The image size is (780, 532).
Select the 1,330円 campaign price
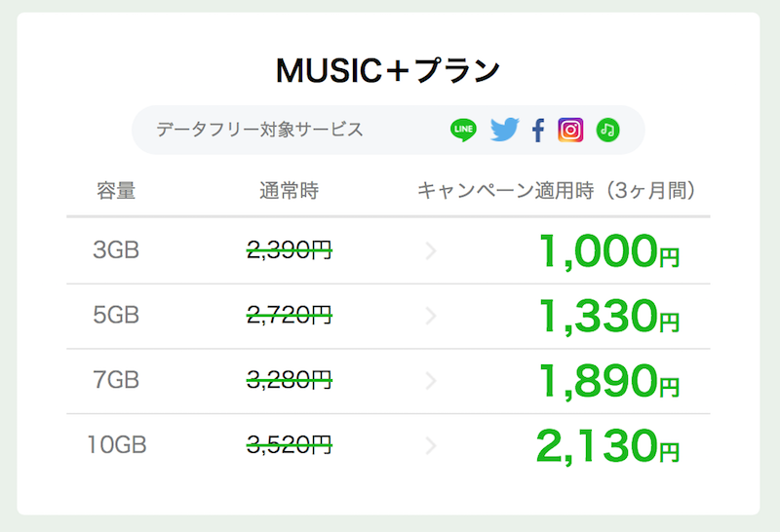[x=608, y=316]
